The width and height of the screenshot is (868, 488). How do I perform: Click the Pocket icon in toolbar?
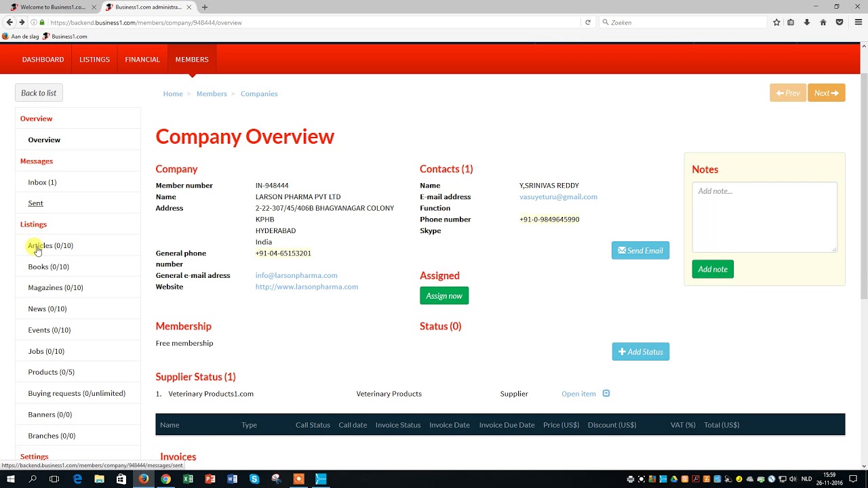click(x=840, y=22)
